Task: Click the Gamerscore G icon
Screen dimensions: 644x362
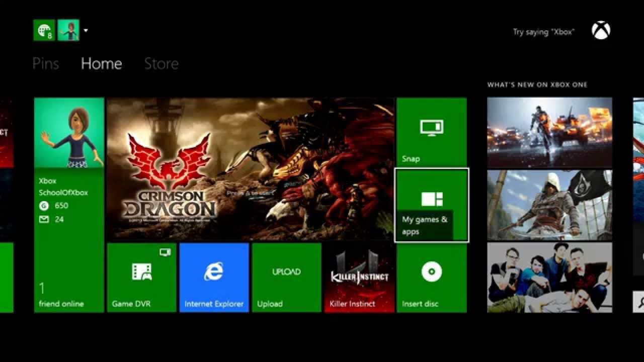Action: (x=43, y=206)
